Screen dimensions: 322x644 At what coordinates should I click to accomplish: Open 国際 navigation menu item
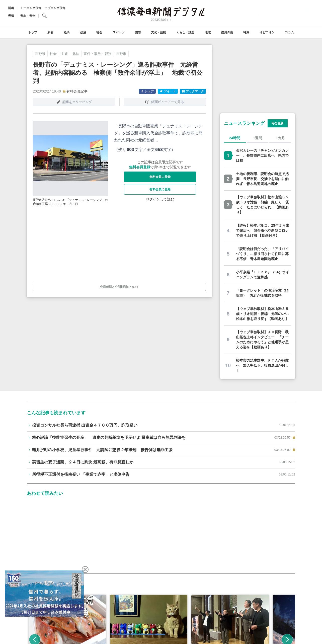[138, 32]
